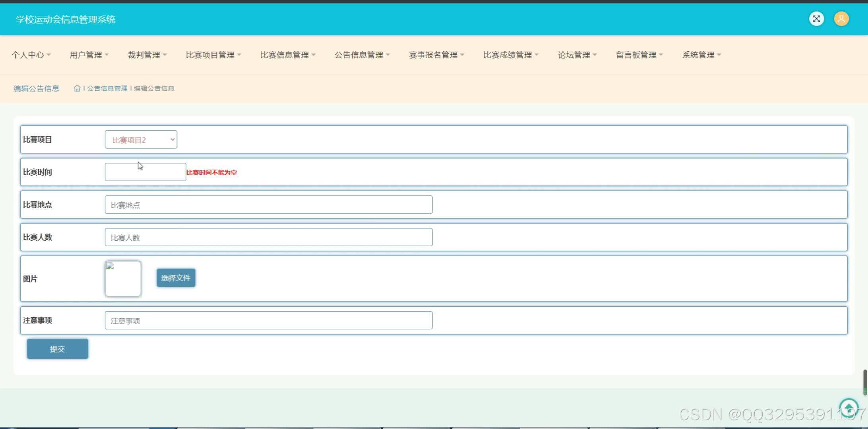
Task: Click the 比赛时间不能为空 error text
Action: [212, 172]
